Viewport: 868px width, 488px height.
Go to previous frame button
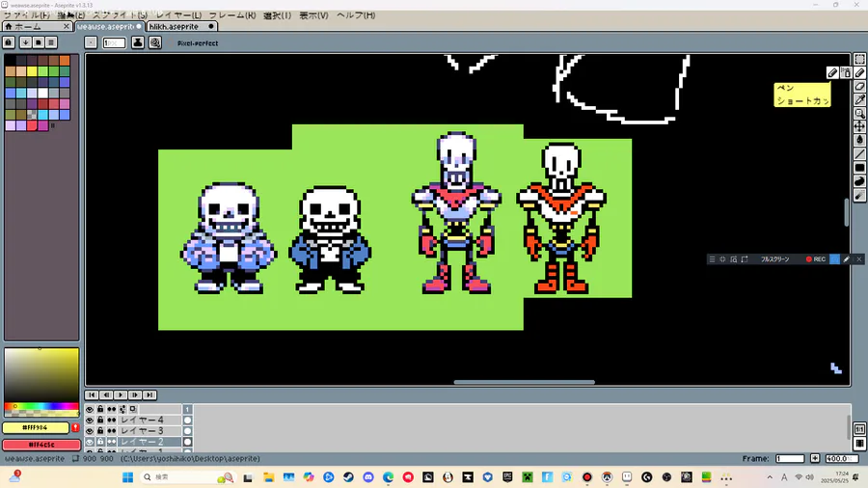[106, 394]
